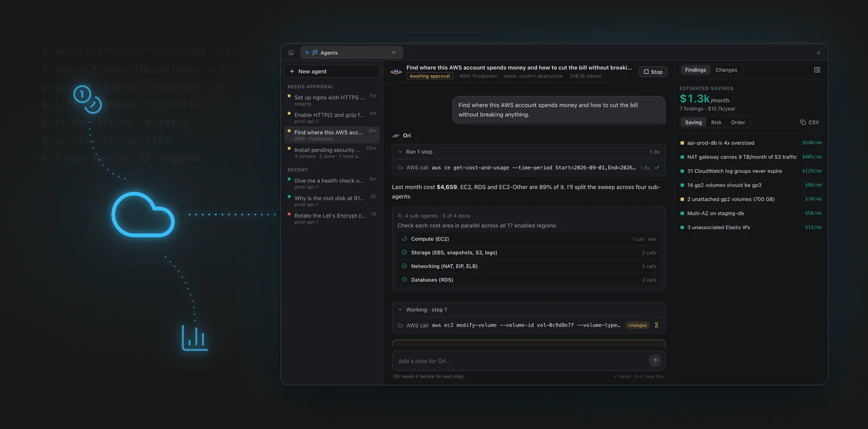Open 'Rotate the Let's Encrypt' agent

click(x=331, y=218)
